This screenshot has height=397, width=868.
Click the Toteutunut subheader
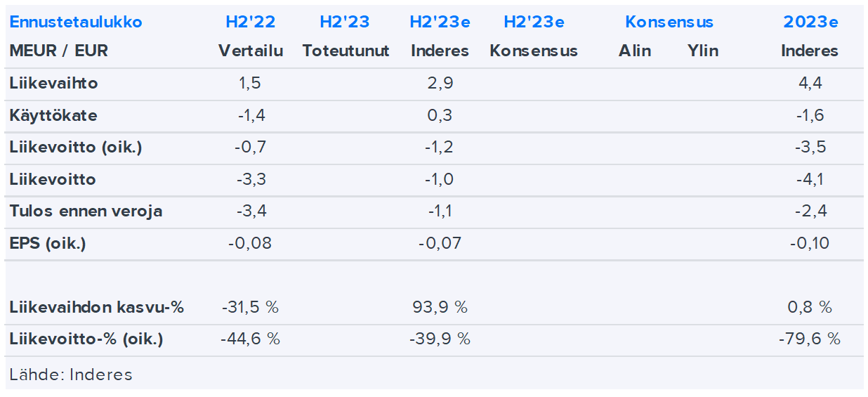coord(346,51)
